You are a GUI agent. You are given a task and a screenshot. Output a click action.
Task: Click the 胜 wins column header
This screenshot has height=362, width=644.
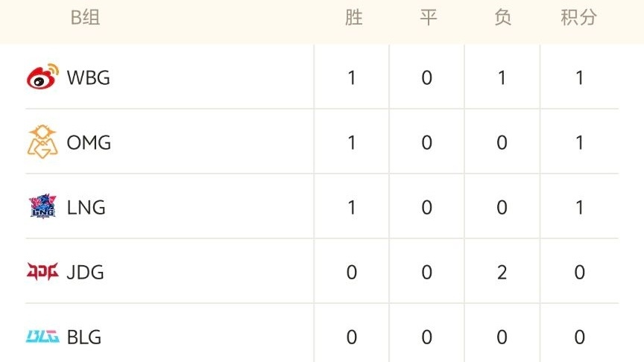(353, 18)
